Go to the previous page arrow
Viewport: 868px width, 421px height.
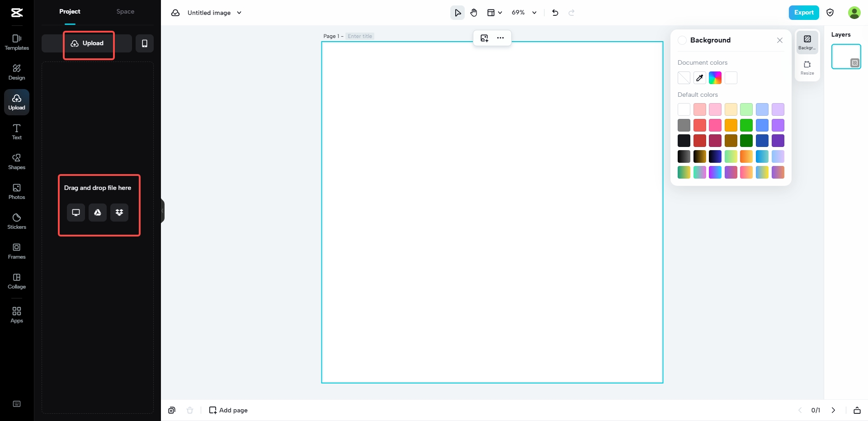(x=800, y=410)
